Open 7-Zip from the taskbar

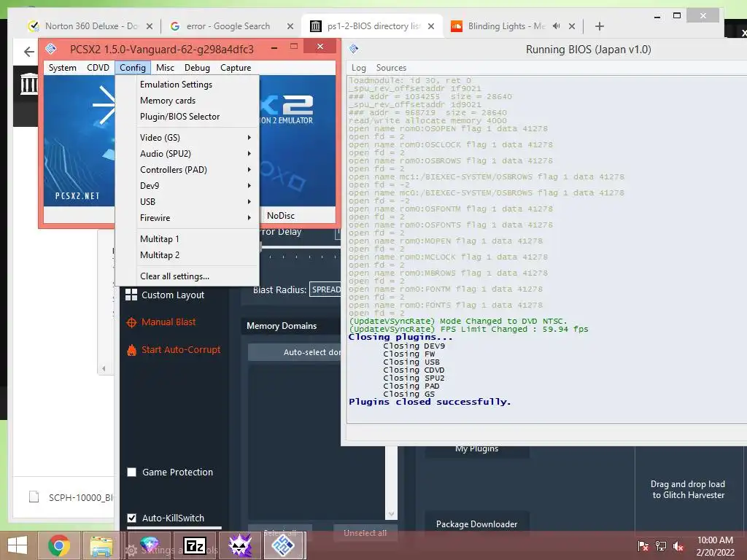[x=195, y=545]
